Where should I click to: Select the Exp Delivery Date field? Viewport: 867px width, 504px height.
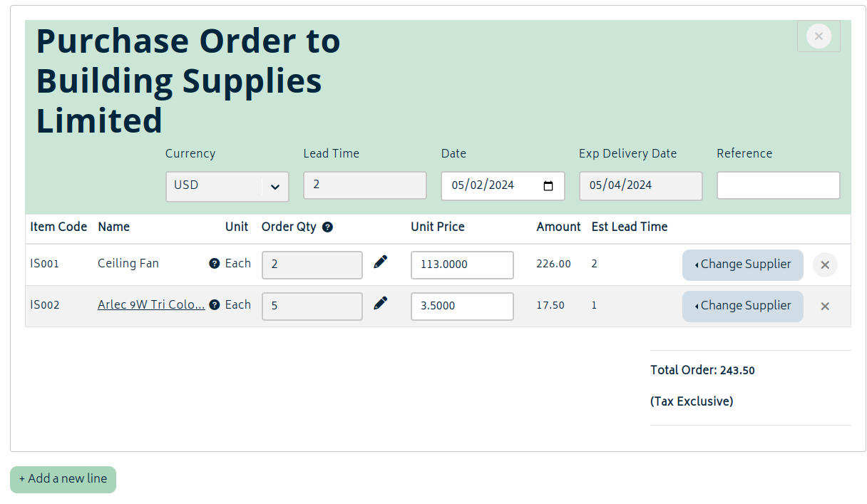[x=641, y=185]
